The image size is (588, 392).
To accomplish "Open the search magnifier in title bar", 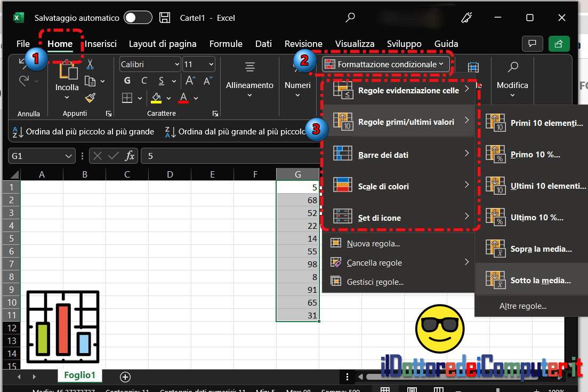I will coord(350,17).
